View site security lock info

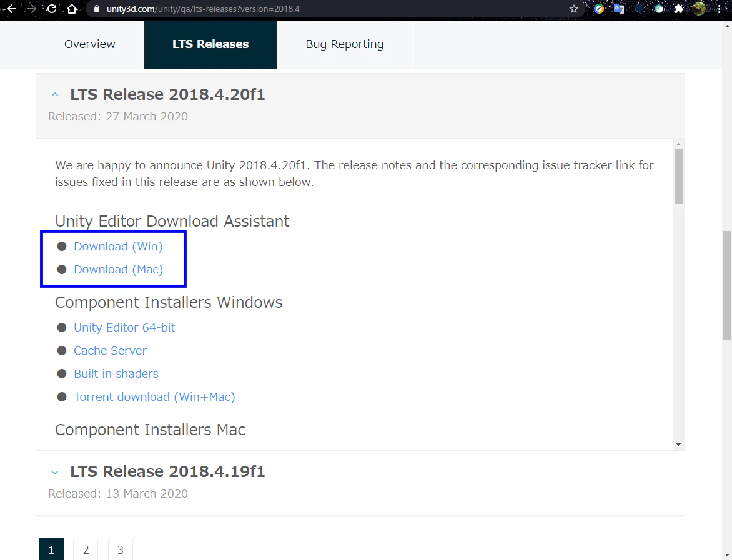pos(97,9)
